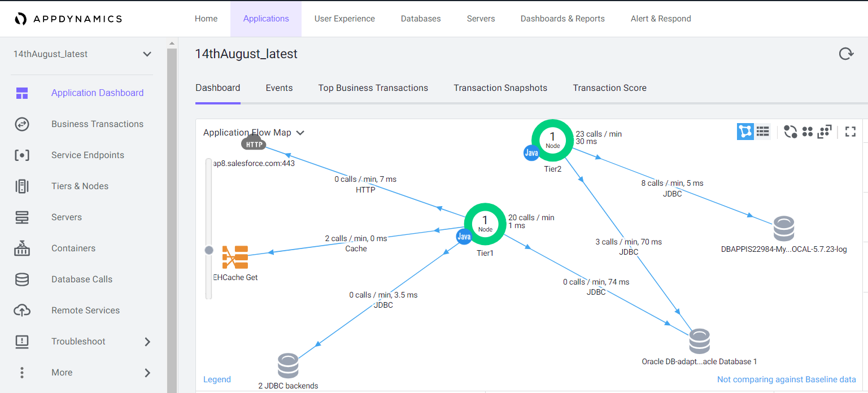
Task: Expand the 14thAugust_latest application dropdown
Action: coord(147,54)
